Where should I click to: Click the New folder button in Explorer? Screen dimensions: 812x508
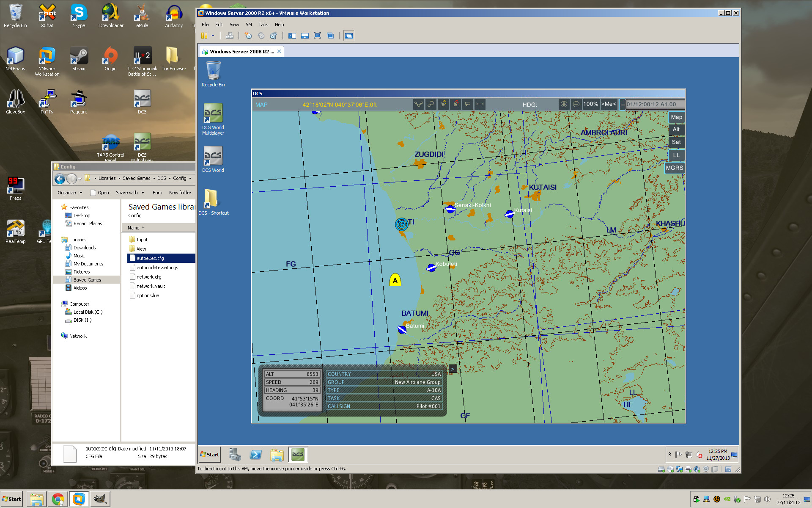[180, 193]
